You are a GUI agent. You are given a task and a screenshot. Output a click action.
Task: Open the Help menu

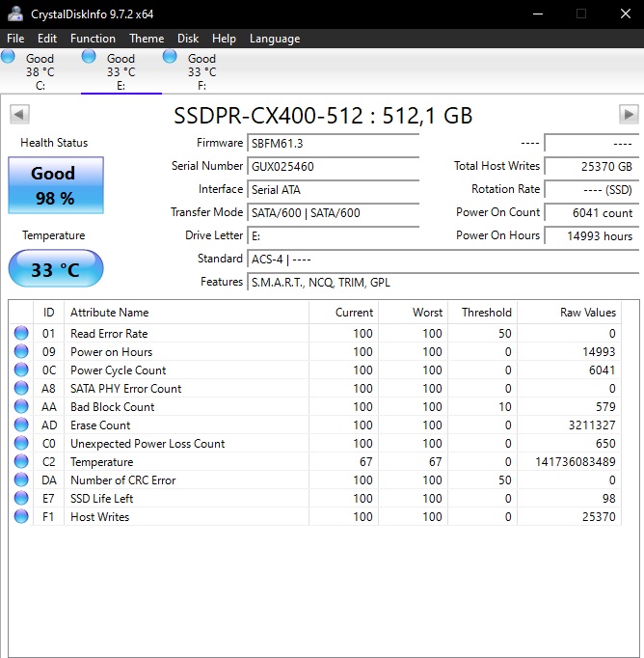click(224, 39)
